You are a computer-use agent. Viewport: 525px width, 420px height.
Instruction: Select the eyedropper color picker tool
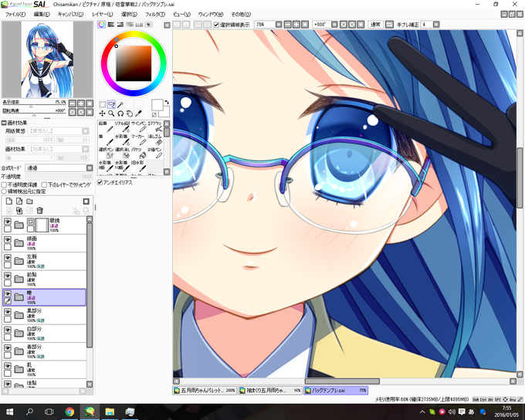pos(138,113)
